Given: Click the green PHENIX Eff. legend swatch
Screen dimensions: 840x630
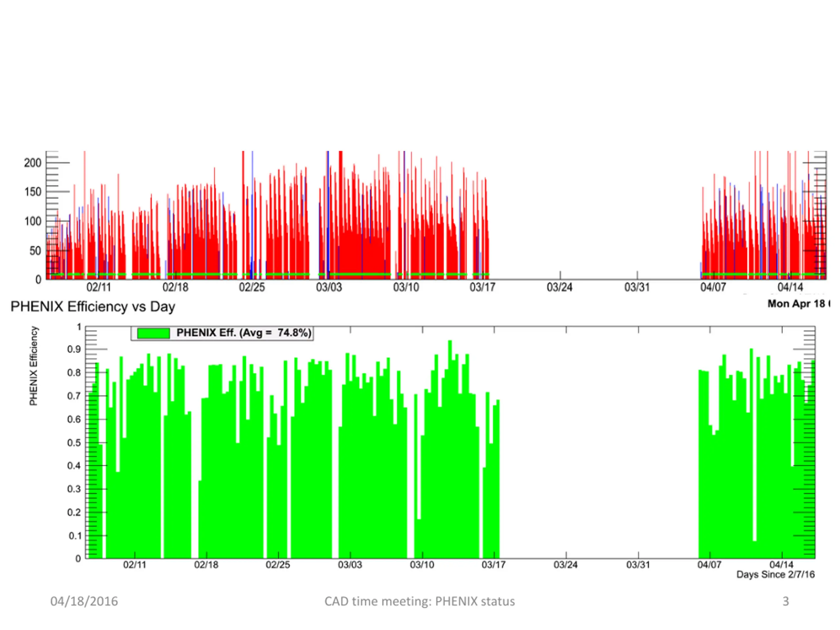Looking at the screenshot, I should point(154,333).
